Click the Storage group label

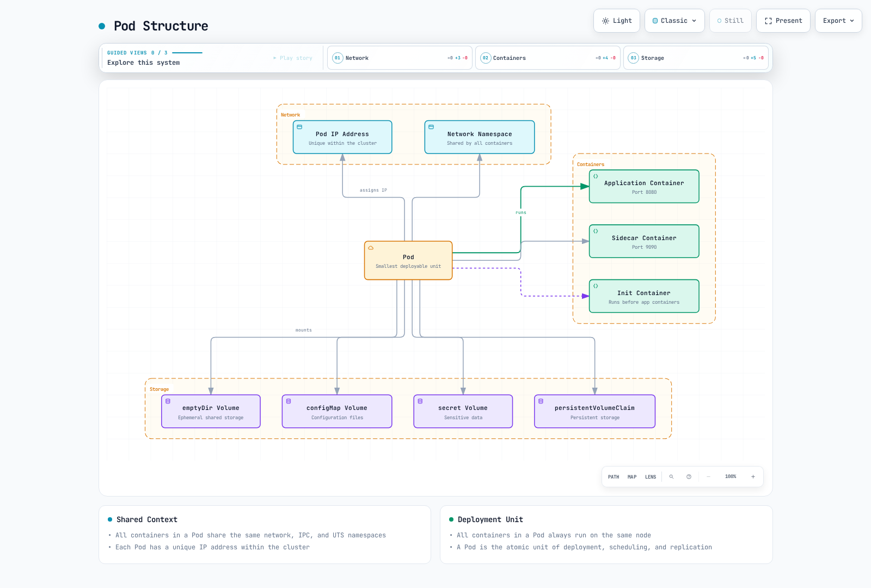[x=159, y=389]
